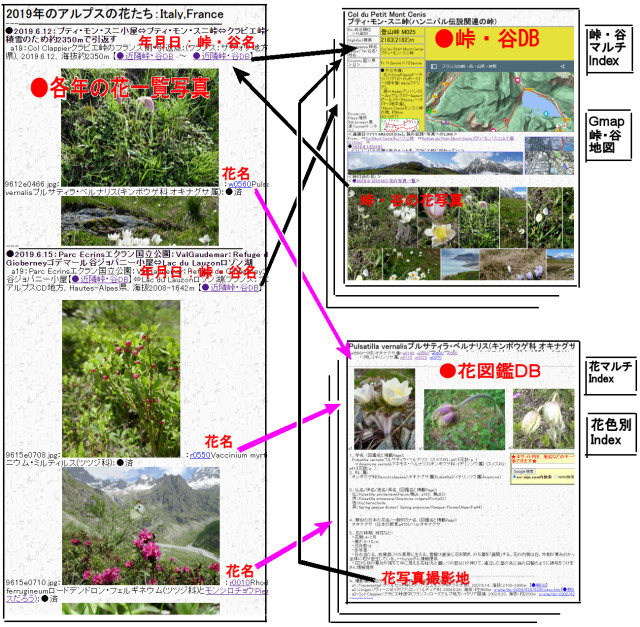Open the embedded map's sidebar panel icon

[433, 66]
